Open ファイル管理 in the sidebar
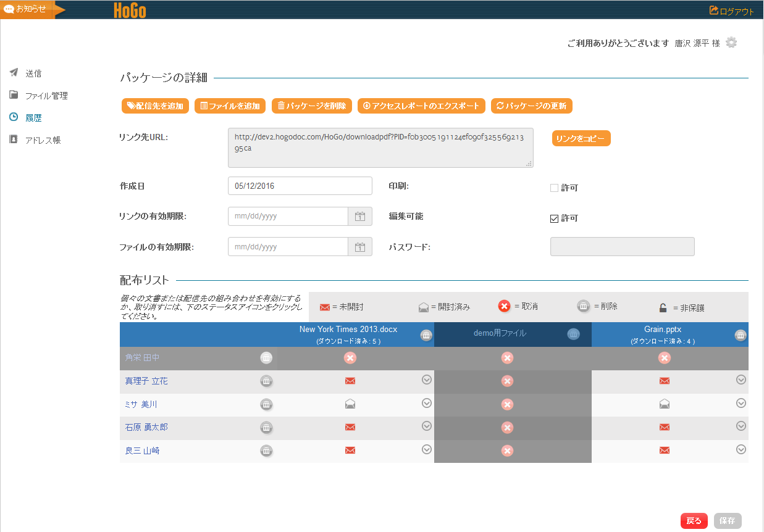Screen dimensions: 764x532 [46, 96]
